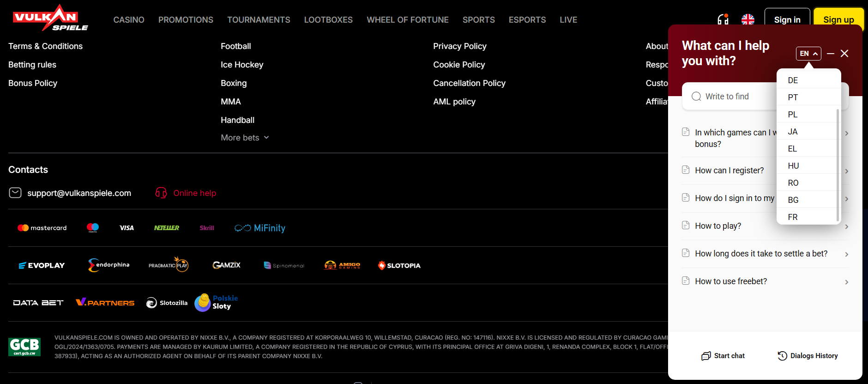Image resolution: width=868 pixels, height=384 pixels.
Task: Close the help widget panel
Action: point(844,54)
